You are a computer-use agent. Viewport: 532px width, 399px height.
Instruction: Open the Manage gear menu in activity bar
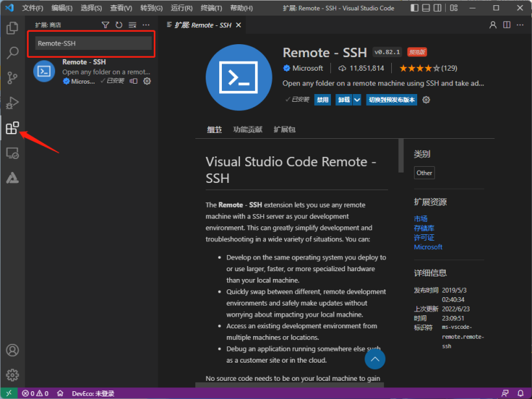click(12, 375)
